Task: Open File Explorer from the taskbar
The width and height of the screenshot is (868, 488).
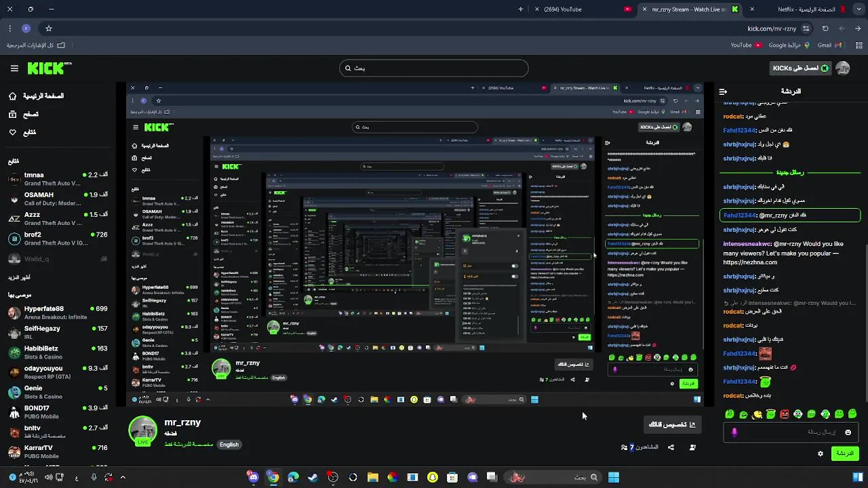Action: 372,477
